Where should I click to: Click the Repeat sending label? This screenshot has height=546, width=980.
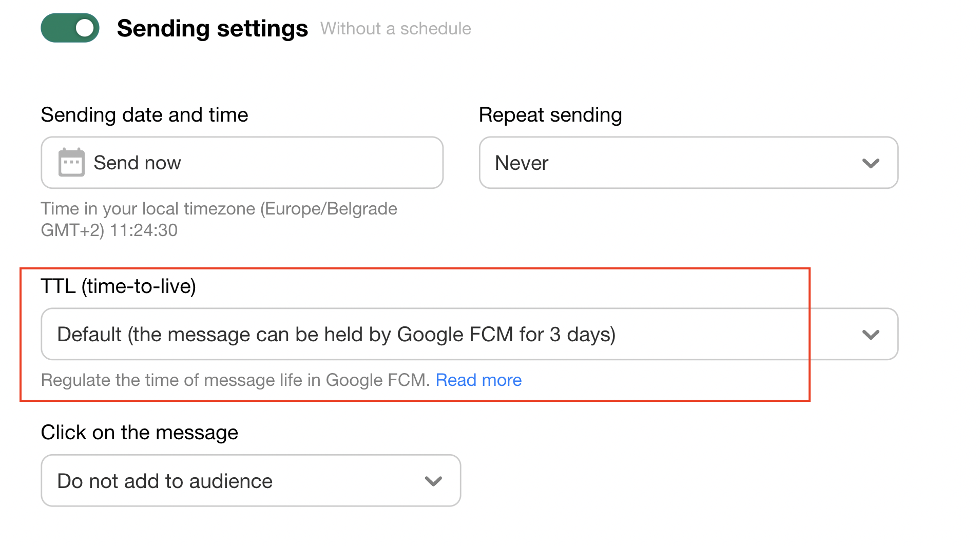(550, 115)
